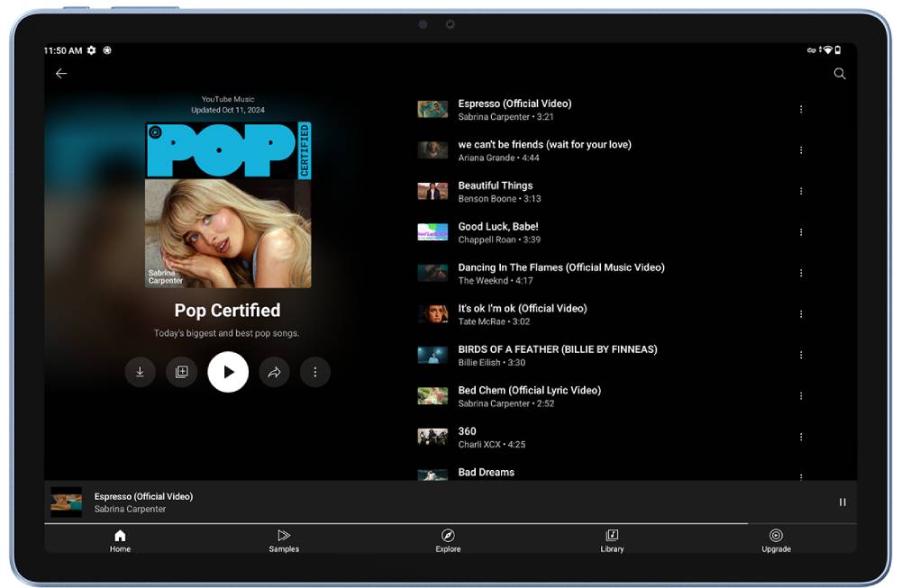The width and height of the screenshot is (901, 588).
Task: Click playlist description 'Today's biggest and best pop songs.'
Action: [x=226, y=333]
